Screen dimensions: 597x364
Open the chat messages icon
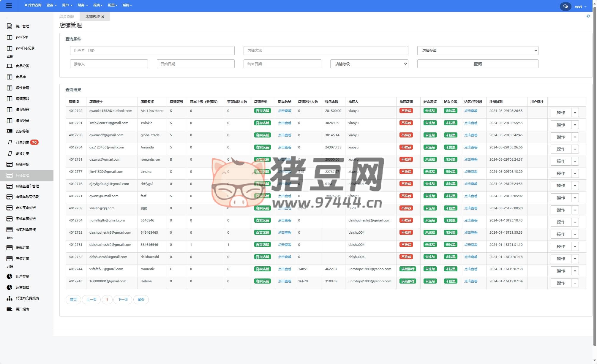565,6
